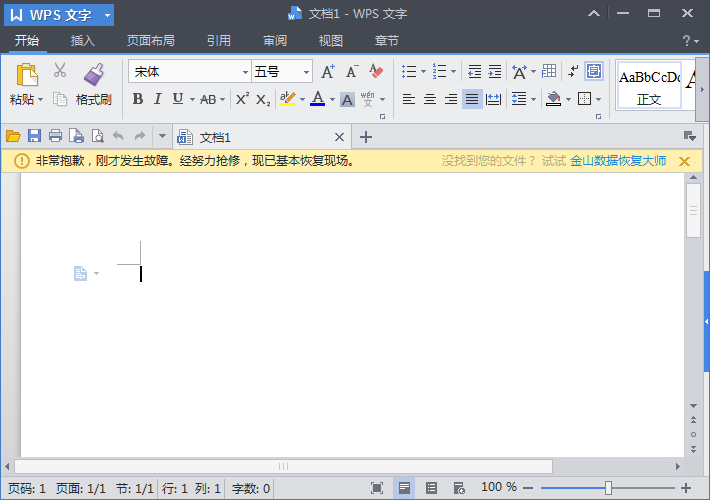Click the zoom slider handle
The height and width of the screenshot is (500, 710).
[x=608, y=488]
